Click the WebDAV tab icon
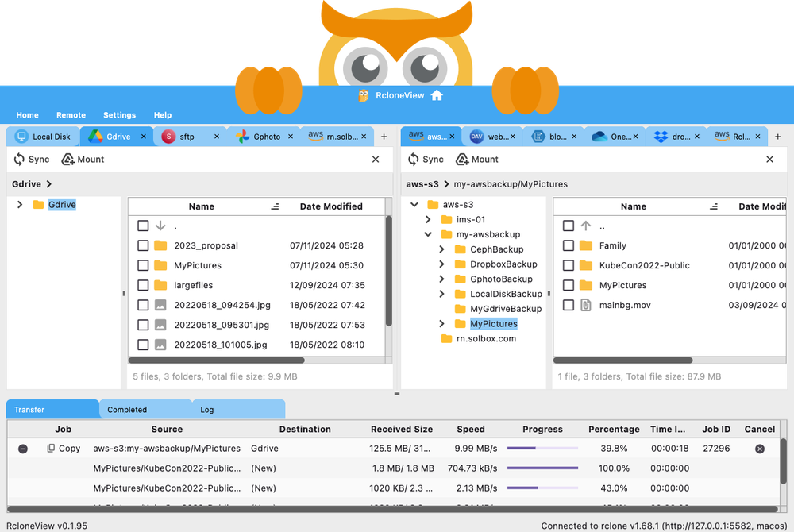Screen dimensions: 794x532 coord(476,137)
